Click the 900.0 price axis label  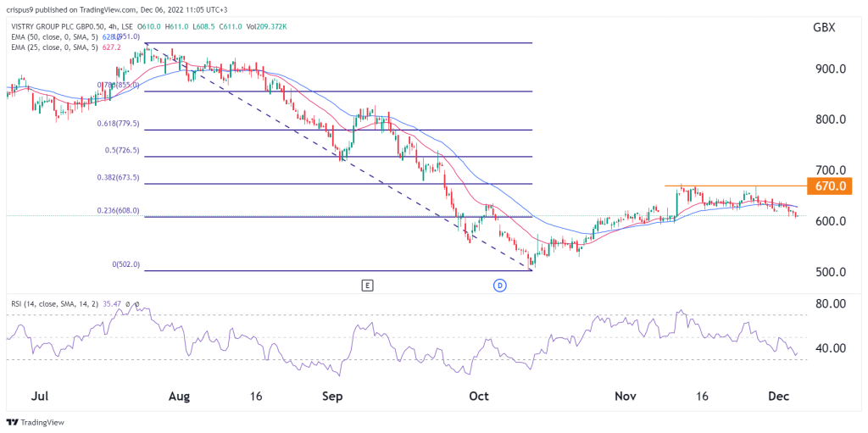[829, 69]
